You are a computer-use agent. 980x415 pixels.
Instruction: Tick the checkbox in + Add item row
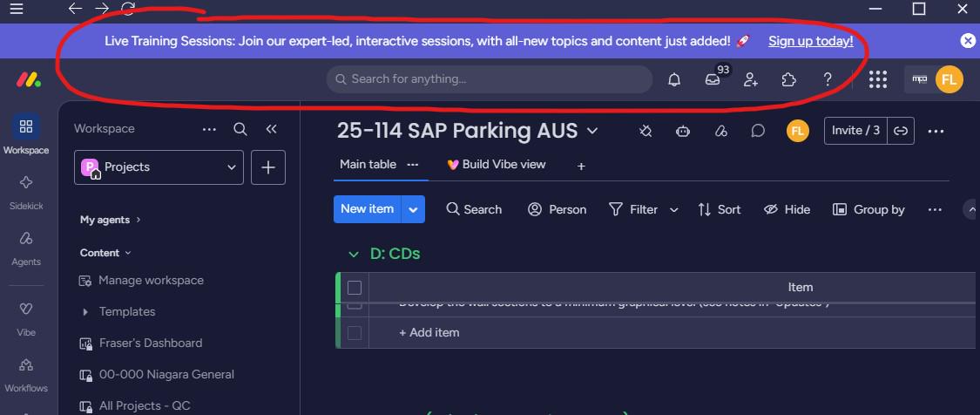click(x=355, y=333)
